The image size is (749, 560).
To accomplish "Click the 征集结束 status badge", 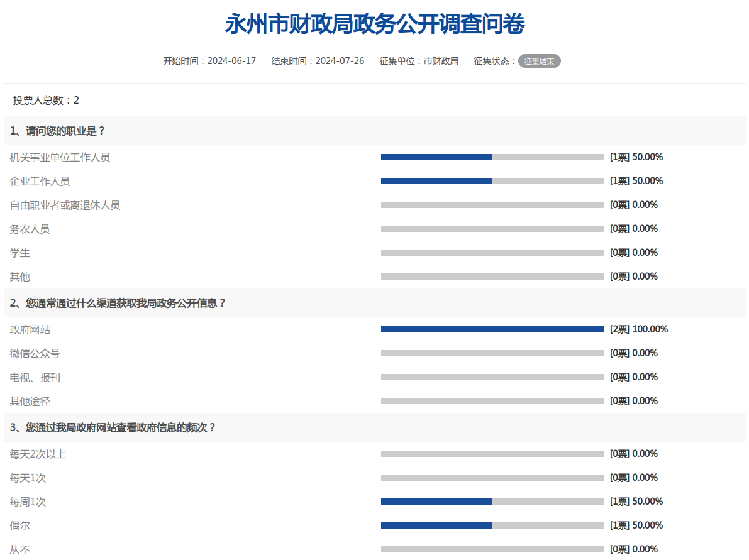I will tap(539, 61).
